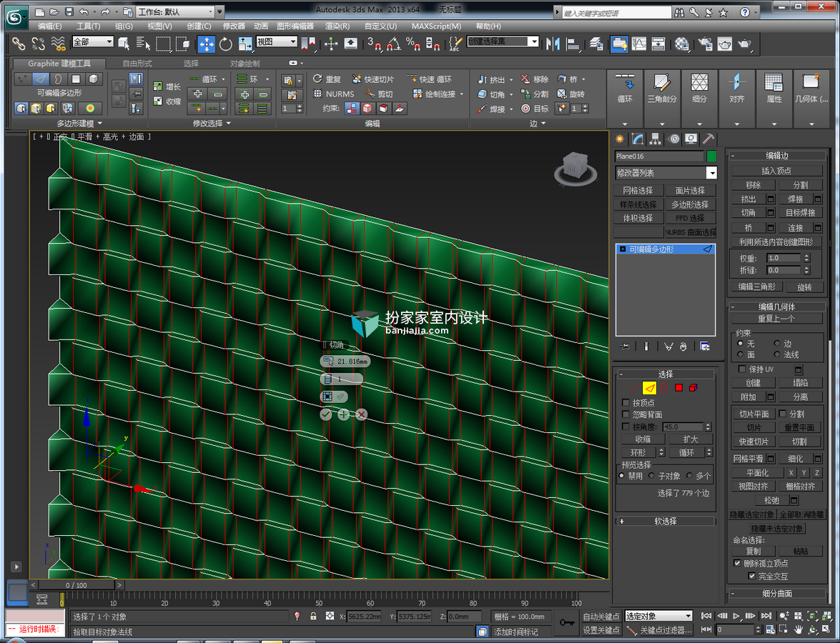Select the 边 constraint radio button
The image size is (840, 643).
(x=777, y=343)
